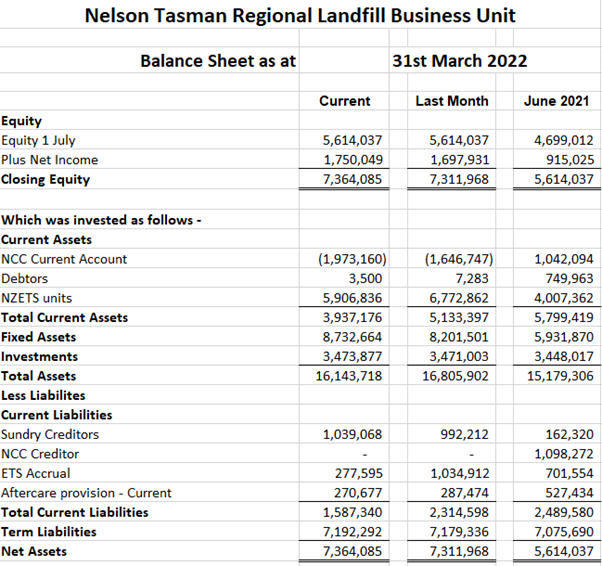Click the 'Last Month' column header
The height and width of the screenshot is (566, 602).
(452, 101)
